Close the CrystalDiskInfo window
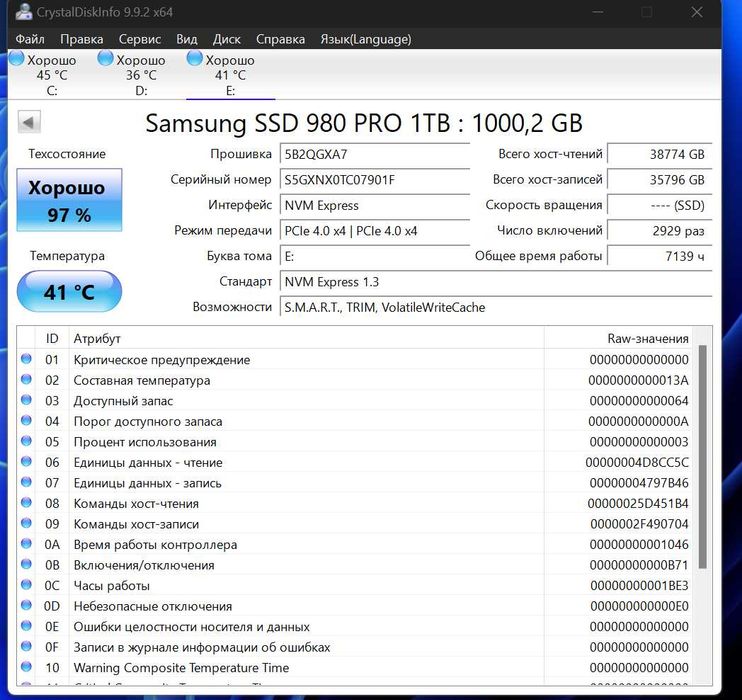 (697, 12)
